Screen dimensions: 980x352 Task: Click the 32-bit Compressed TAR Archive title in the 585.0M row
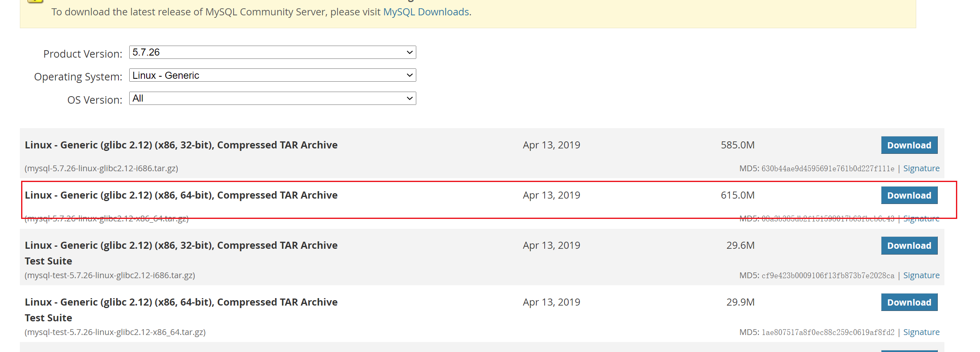click(x=181, y=145)
